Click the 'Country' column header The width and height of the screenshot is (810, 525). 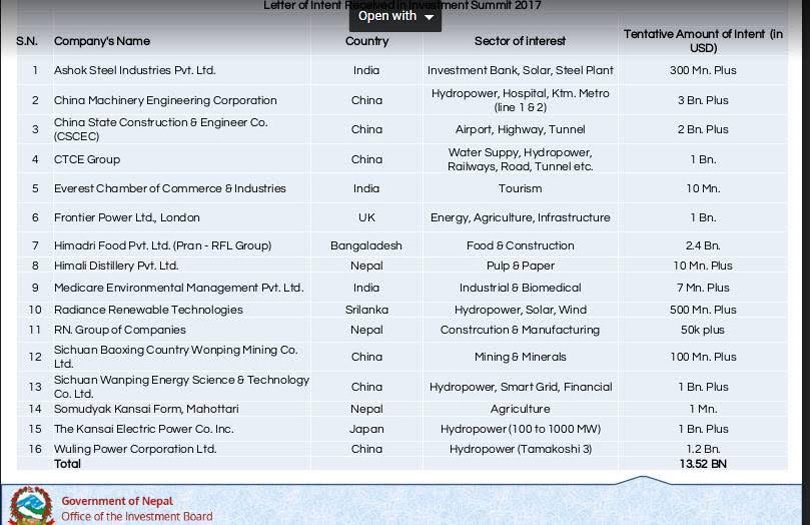point(367,41)
